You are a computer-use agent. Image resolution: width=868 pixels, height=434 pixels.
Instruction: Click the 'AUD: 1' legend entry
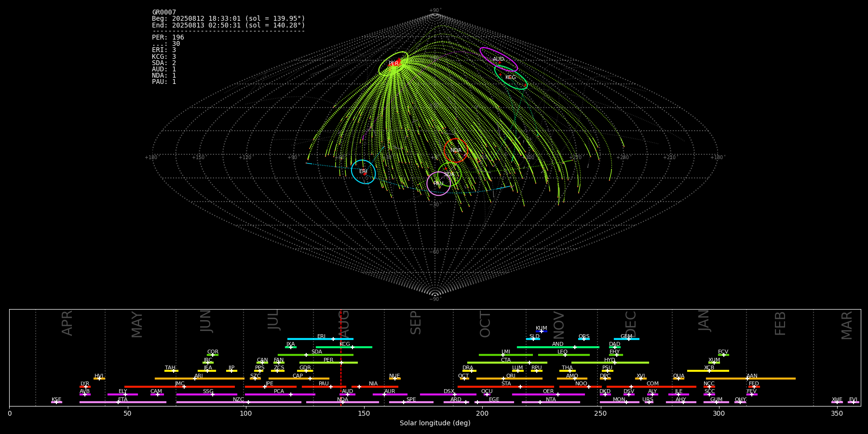coord(164,69)
